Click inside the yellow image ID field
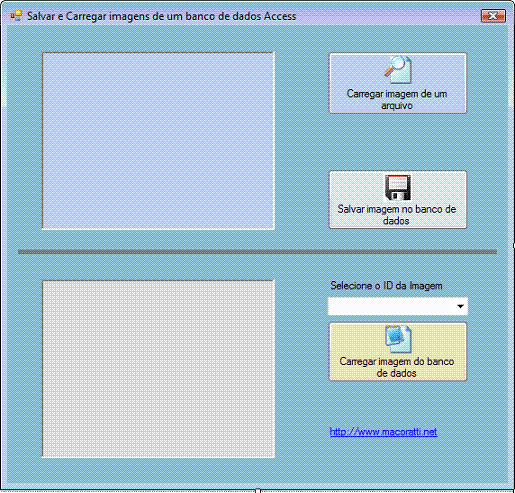 [390, 306]
